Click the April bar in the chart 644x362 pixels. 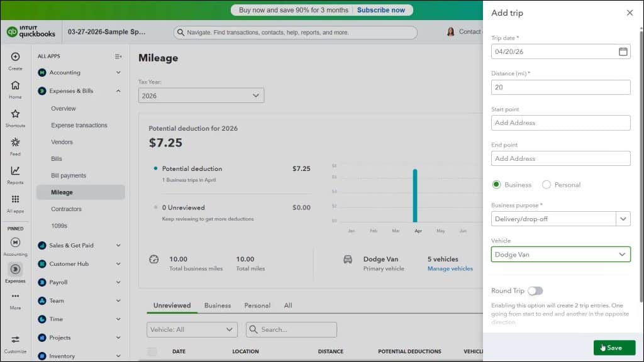click(x=415, y=196)
